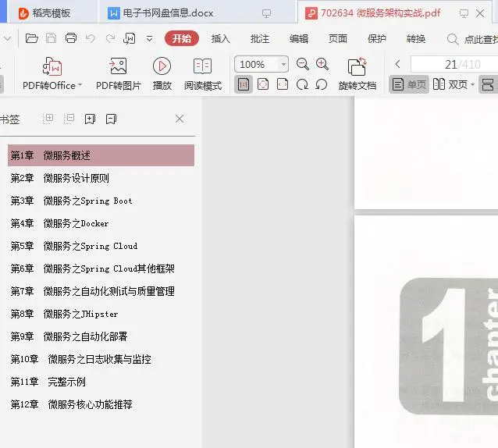Toggle actual size 1:1 view
The image size is (498, 448).
tap(244, 84)
